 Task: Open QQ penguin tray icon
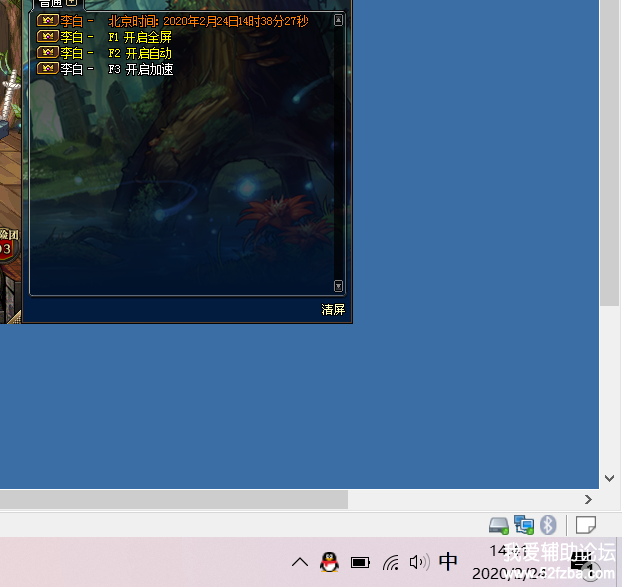point(329,562)
